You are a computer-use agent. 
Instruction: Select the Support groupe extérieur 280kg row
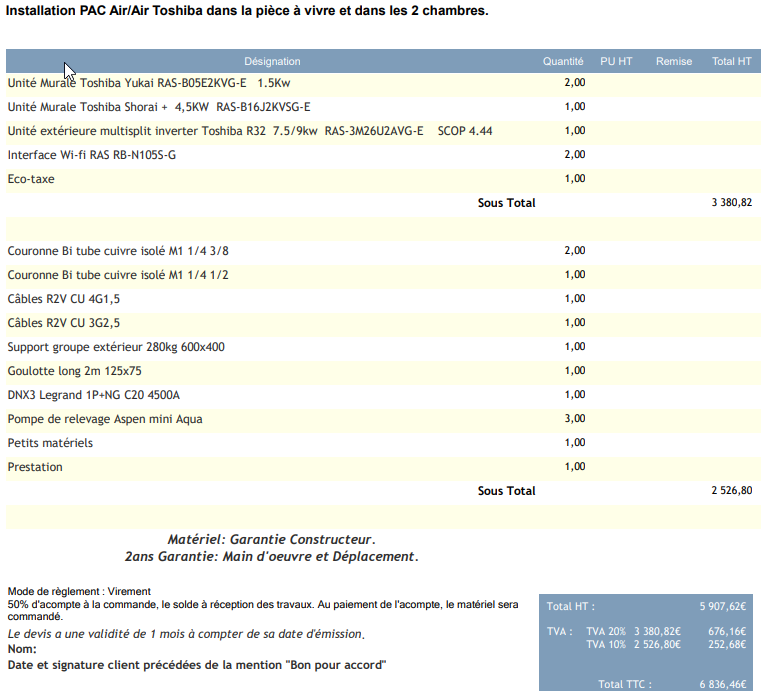[x=116, y=347]
